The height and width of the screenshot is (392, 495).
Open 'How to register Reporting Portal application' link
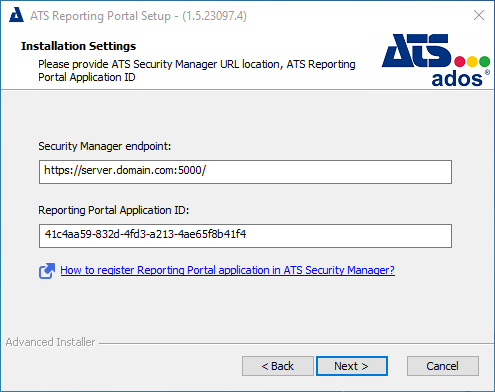click(227, 270)
